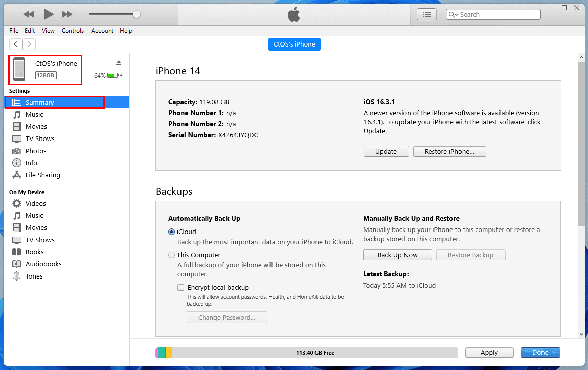Screen dimensions: 588x370
Task: Click scrollbar down arrow
Action: coord(581,334)
